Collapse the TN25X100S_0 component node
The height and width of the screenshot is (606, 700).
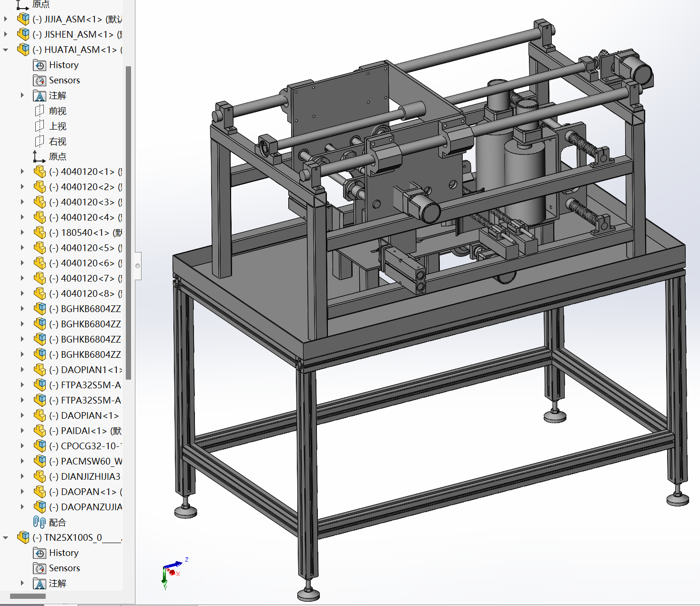6,537
